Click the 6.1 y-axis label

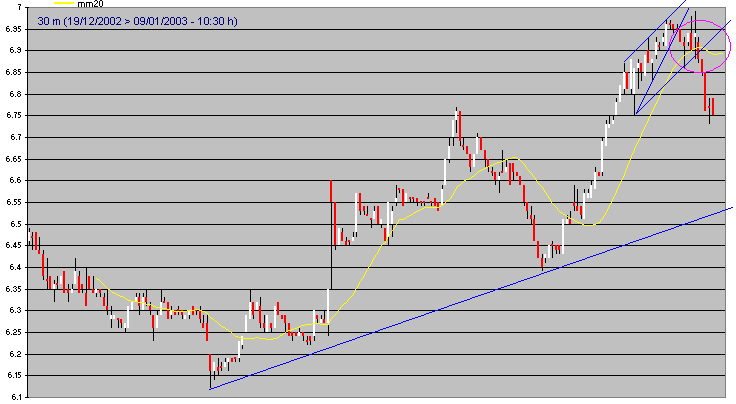point(15,397)
